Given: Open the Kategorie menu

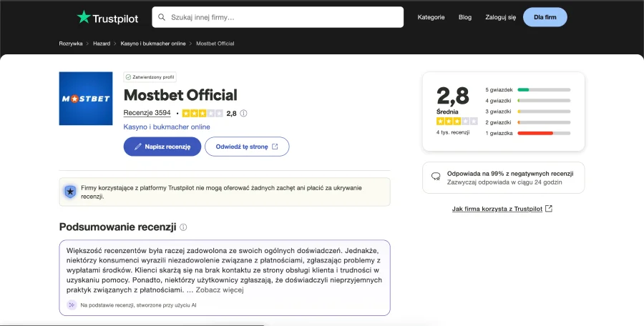Looking at the screenshot, I should pyautogui.click(x=431, y=17).
